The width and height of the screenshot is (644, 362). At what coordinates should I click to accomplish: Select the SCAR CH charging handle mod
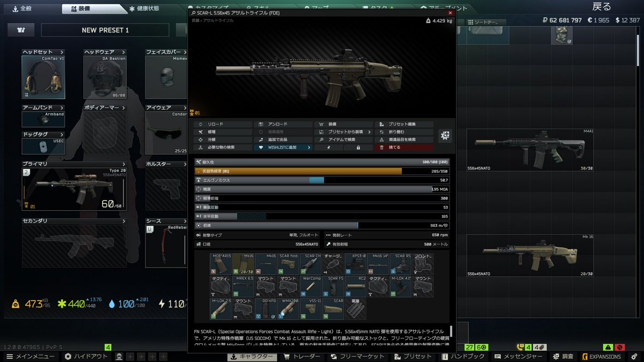(x=311, y=264)
